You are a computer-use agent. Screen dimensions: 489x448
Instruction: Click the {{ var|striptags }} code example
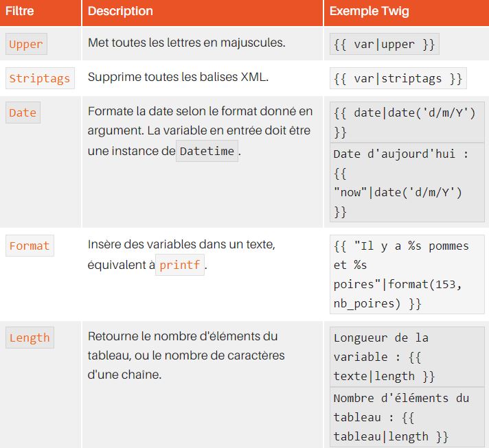pos(398,78)
